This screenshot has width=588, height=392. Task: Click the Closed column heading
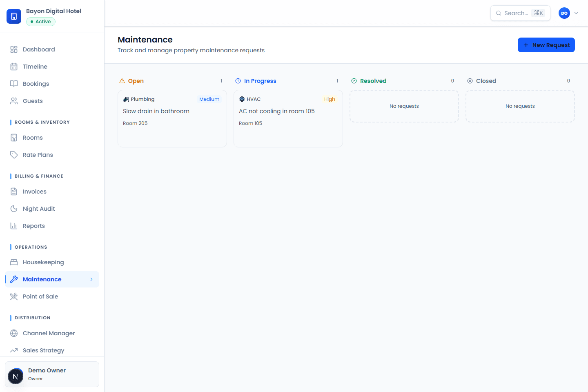tap(486, 81)
